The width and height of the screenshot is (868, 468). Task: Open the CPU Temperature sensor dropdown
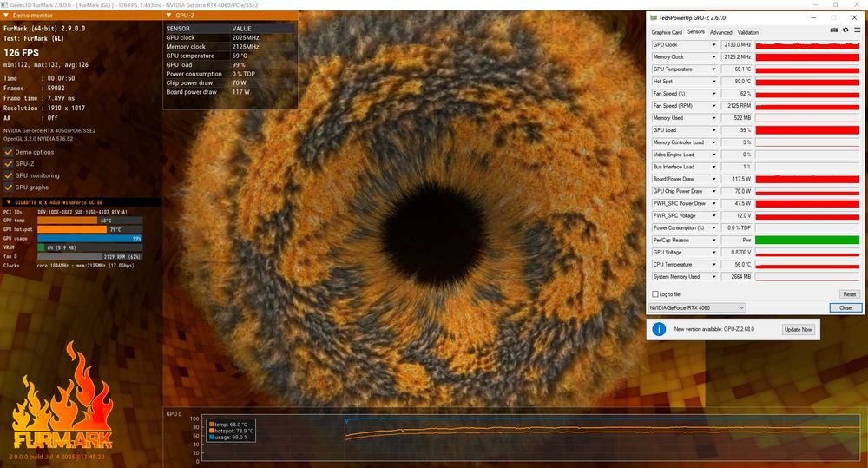pos(713,264)
